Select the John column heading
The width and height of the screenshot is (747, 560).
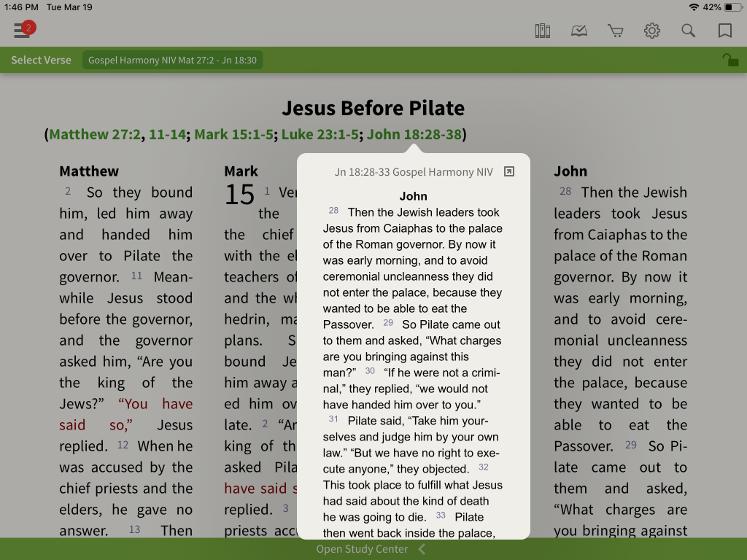coord(570,171)
